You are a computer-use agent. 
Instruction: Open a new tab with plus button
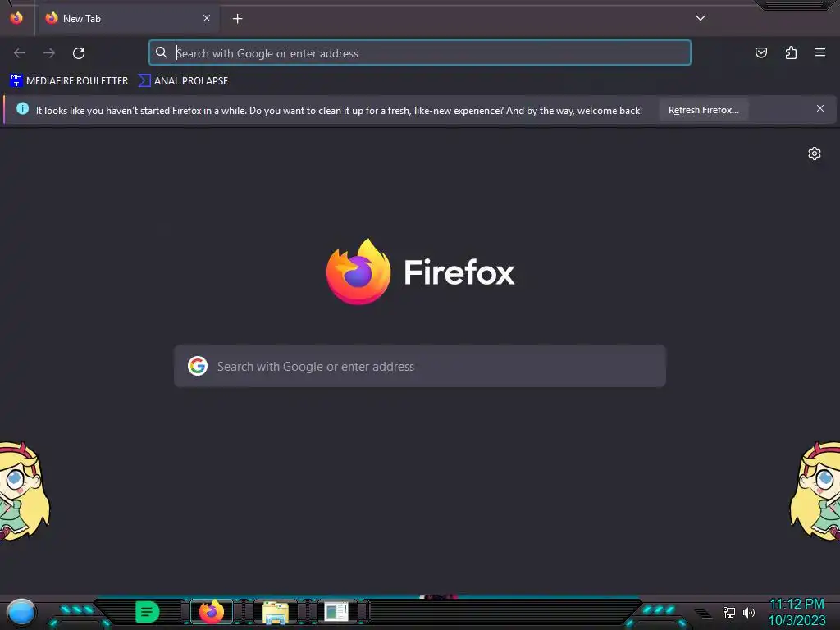click(x=237, y=19)
